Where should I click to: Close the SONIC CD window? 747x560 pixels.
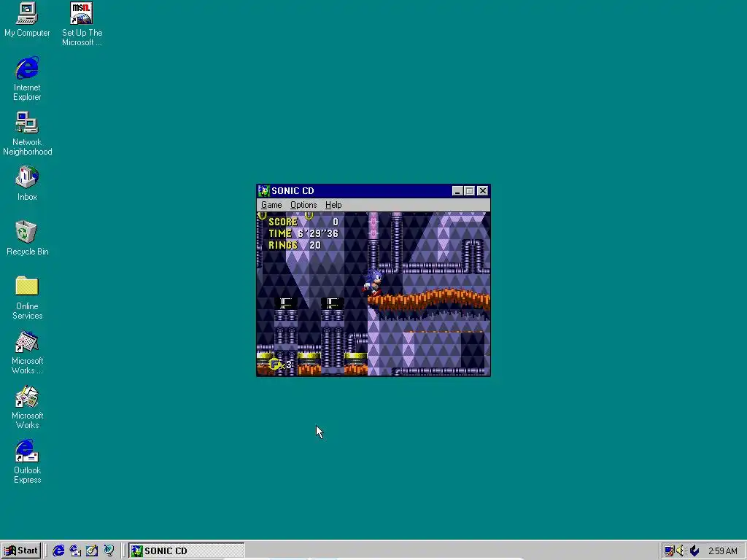coord(483,191)
